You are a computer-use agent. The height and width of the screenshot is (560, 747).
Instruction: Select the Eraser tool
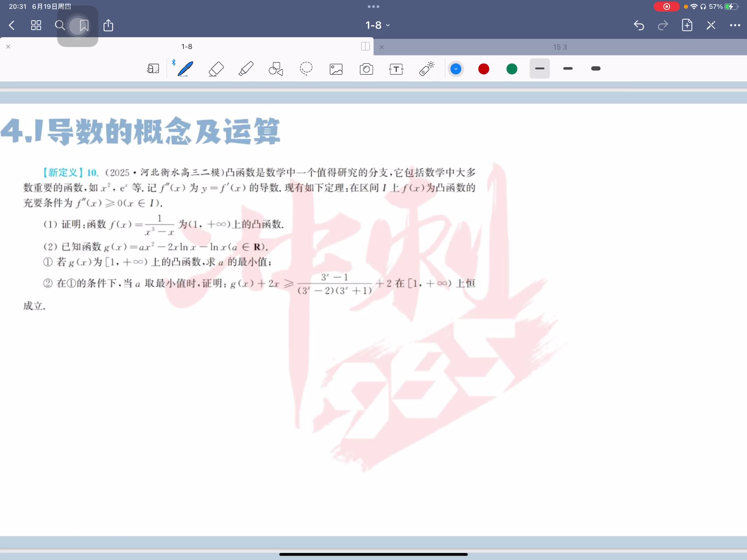[216, 69]
